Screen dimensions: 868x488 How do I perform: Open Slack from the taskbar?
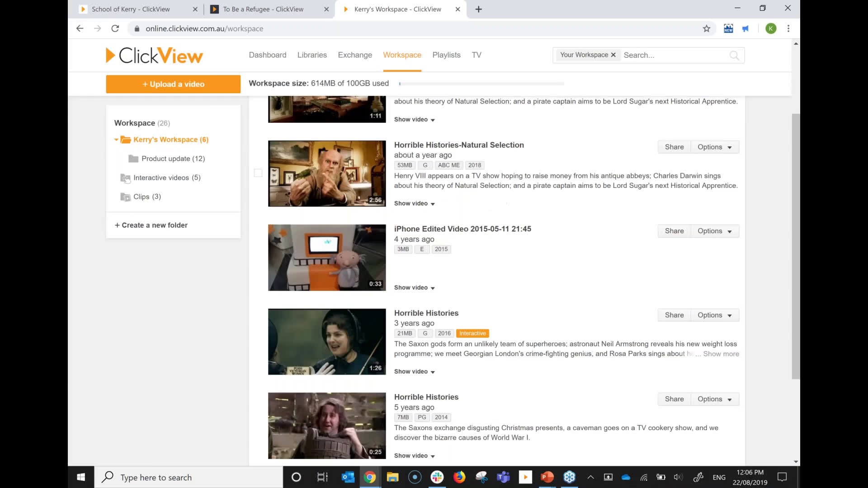point(437,477)
